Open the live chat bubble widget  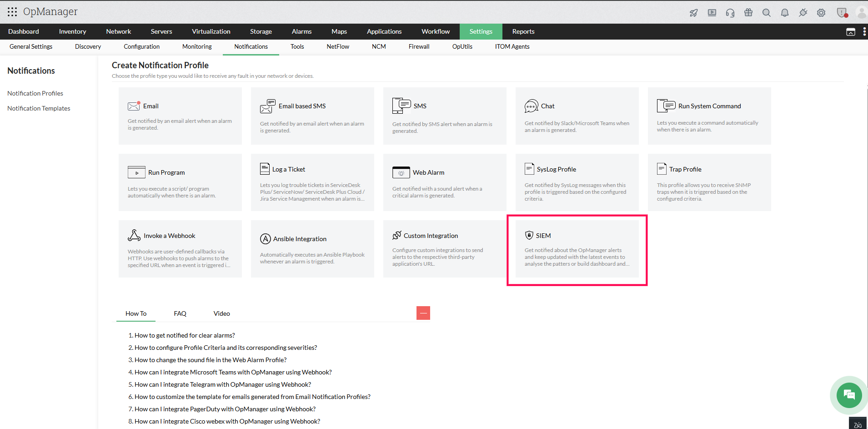pos(849,395)
